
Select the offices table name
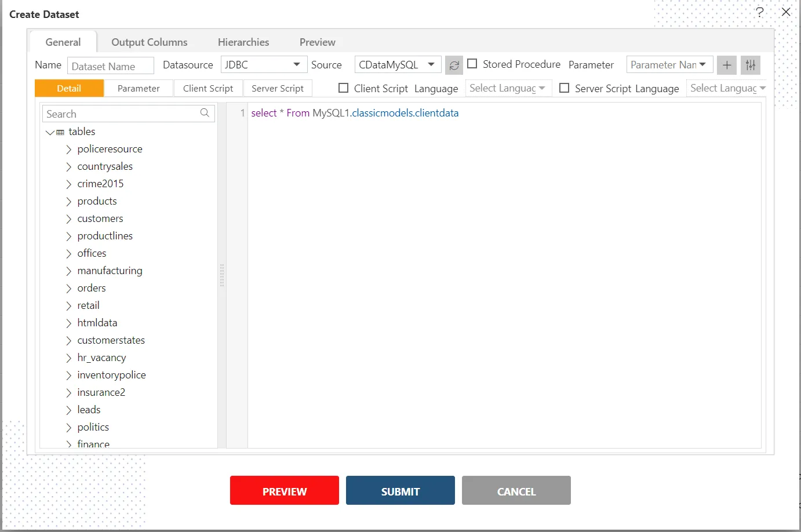(x=92, y=253)
